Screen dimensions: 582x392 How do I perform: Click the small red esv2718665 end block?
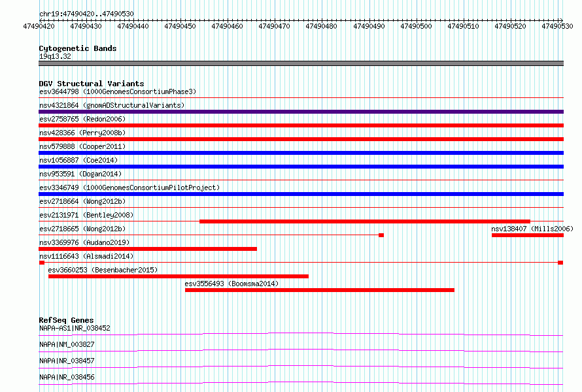point(381,235)
